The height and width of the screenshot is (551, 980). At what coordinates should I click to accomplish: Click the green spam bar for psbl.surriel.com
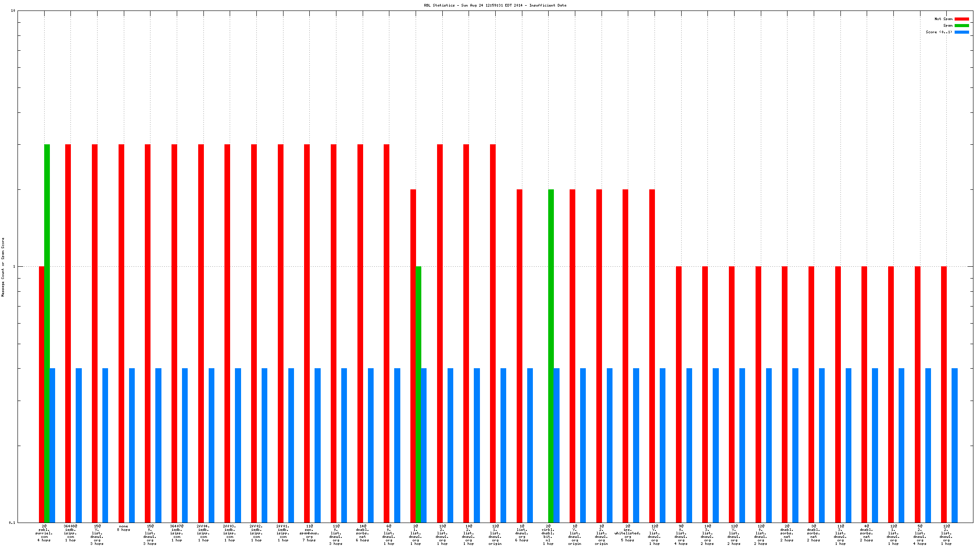click(x=47, y=332)
